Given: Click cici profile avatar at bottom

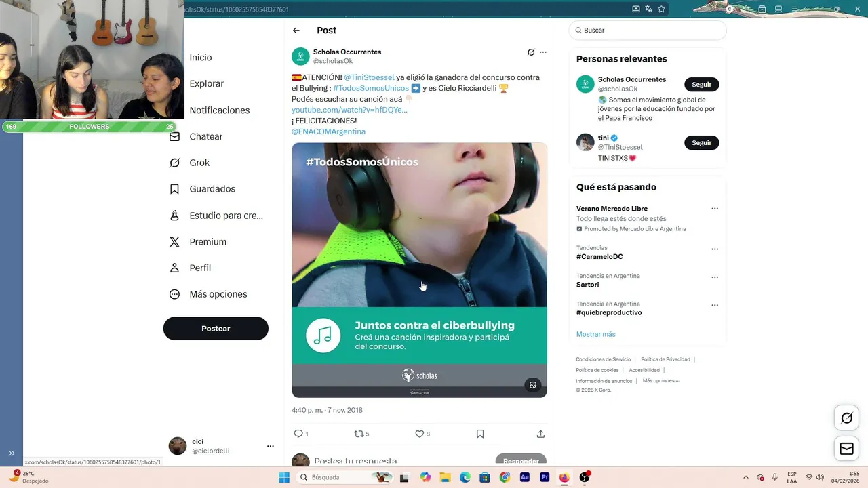Looking at the screenshot, I should (178, 446).
